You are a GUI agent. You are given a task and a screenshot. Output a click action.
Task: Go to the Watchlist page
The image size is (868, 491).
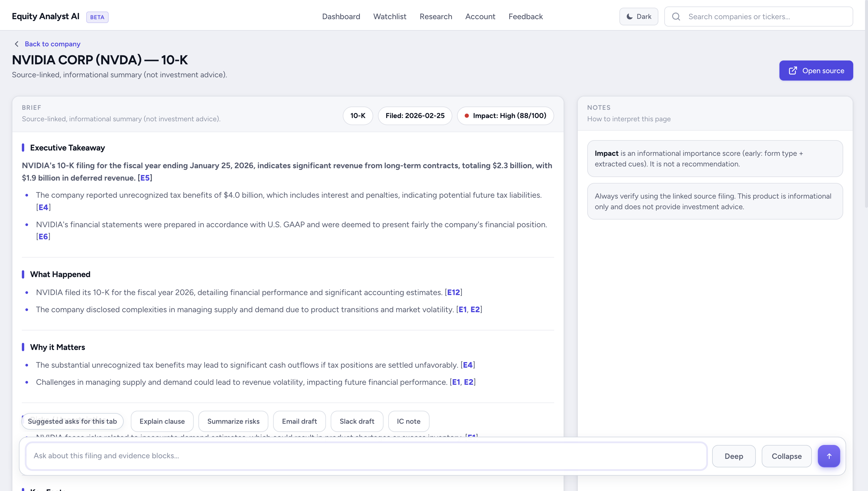click(x=390, y=17)
